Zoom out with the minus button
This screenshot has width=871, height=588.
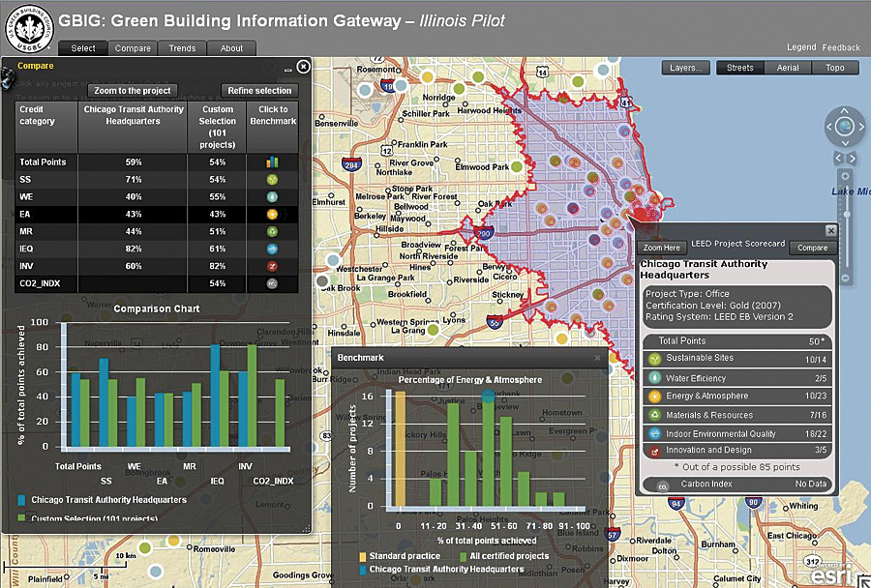tap(846, 277)
